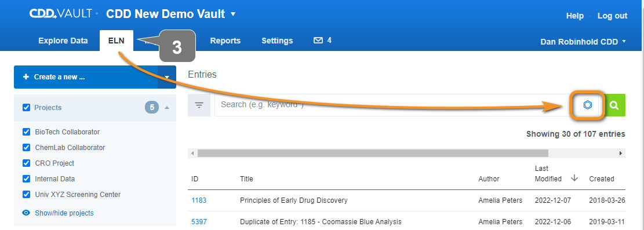Screen dimensions: 644x230
Task: Switch to the Explore Data tab
Action: (63, 41)
